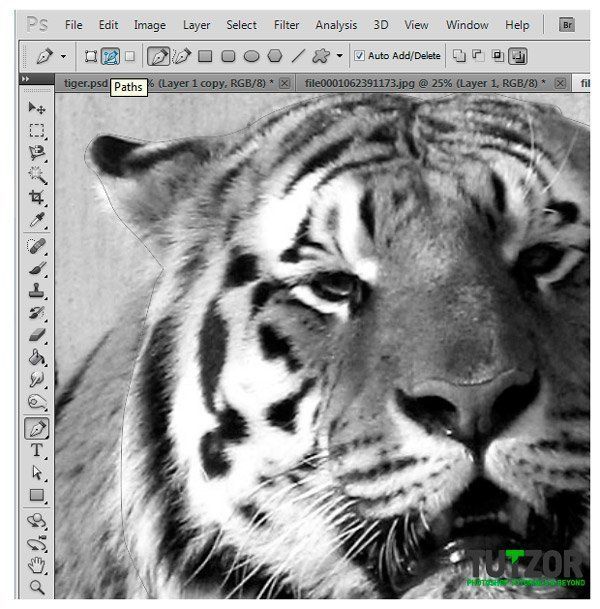
Task: Select the Horizontal Type tool
Action: [x=37, y=451]
